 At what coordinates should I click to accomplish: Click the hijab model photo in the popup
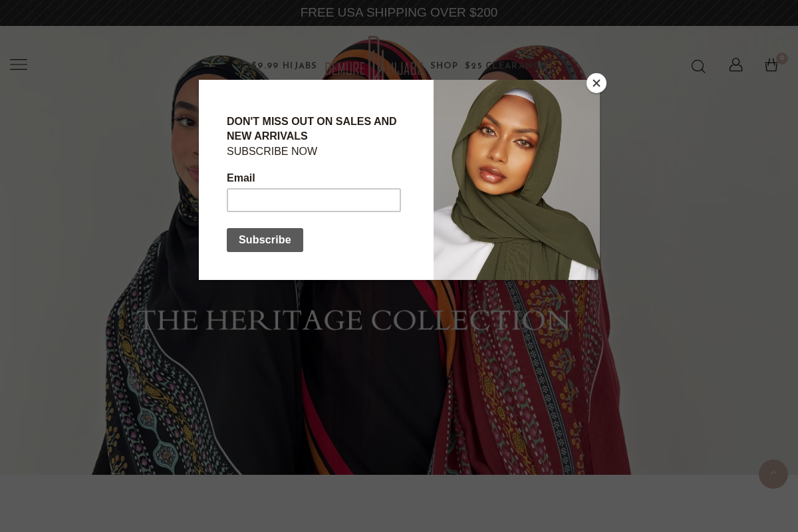(516, 180)
